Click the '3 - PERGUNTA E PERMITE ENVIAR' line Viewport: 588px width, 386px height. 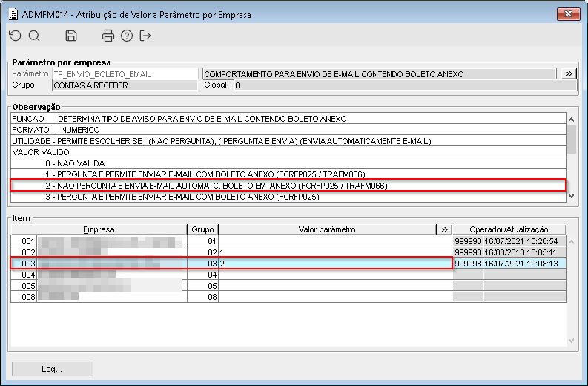pos(288,197)
